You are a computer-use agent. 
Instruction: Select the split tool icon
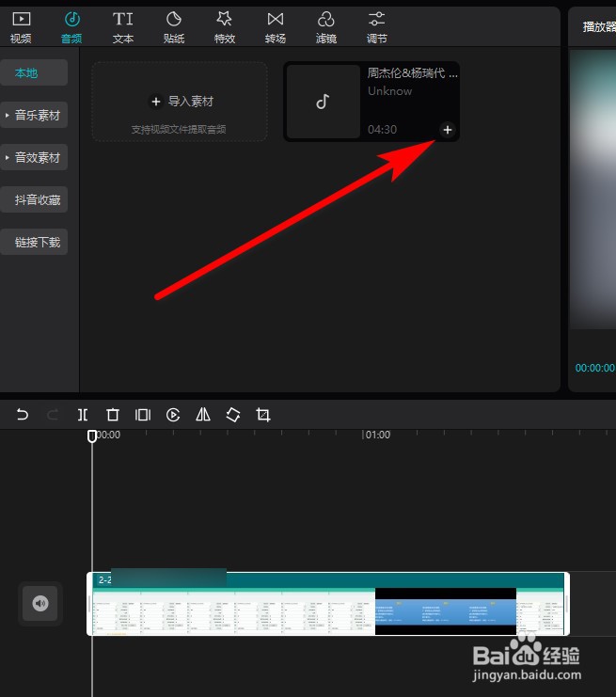click(83, 415)
